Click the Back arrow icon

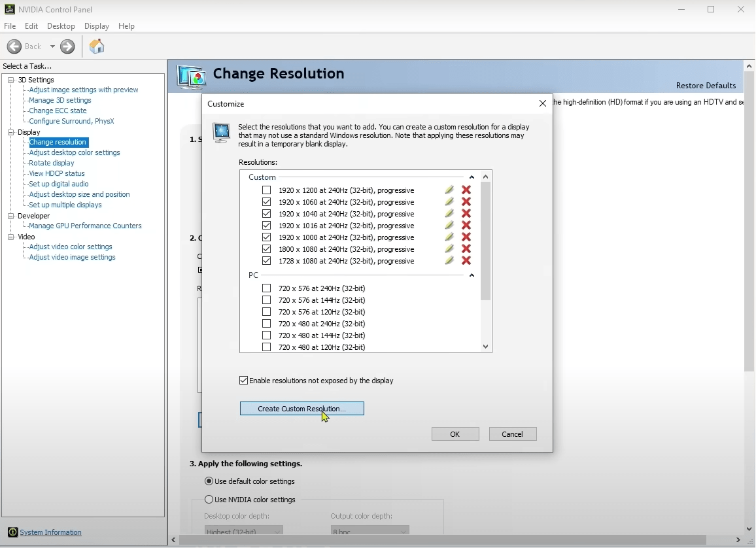tap(14, 46)
